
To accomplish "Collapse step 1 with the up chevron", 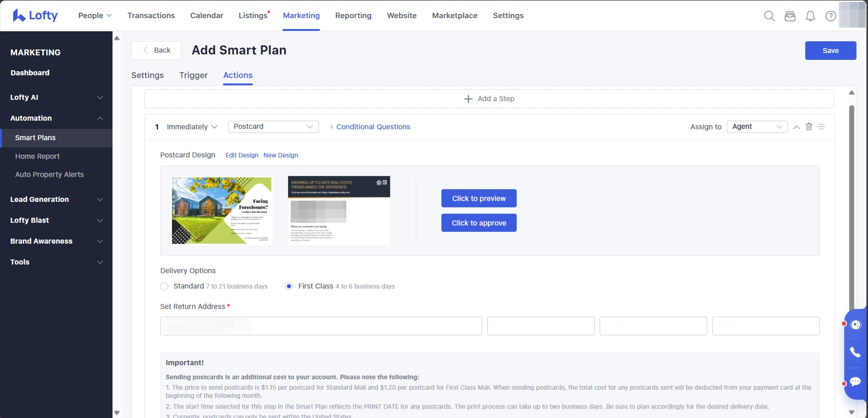I will pos(796,127).
